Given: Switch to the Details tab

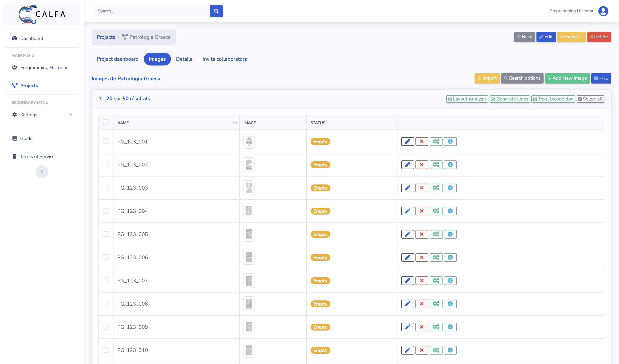Looking at the screenshot, I should point(184,59).
